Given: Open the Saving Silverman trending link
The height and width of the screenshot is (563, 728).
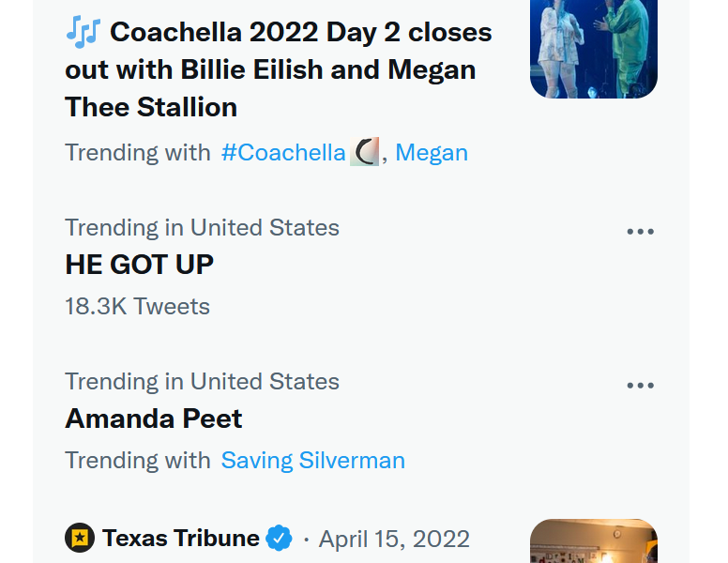Looking at the screenshot, I should (312, 460).
